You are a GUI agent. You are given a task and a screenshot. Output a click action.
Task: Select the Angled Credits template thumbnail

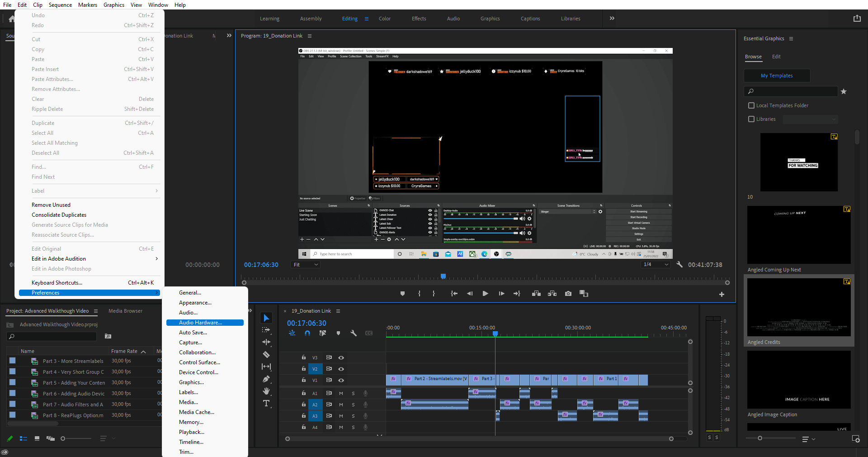(x=798, y=307)
